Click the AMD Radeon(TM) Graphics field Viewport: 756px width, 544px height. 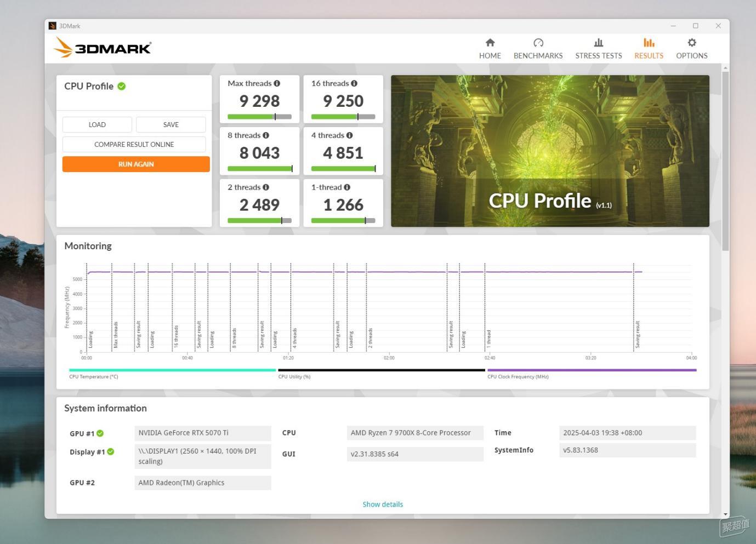coord(203,483)
